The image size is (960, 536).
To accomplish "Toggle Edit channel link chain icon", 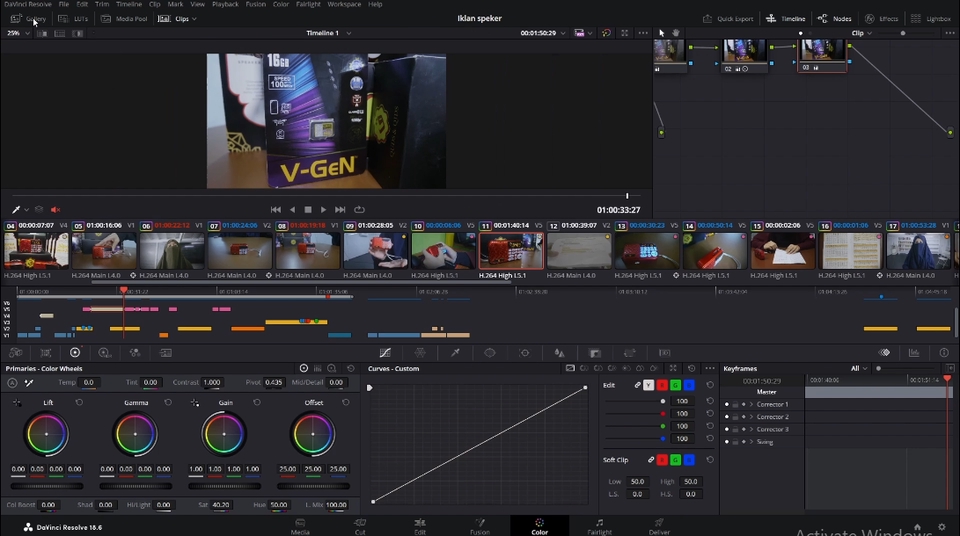I will coord(637,385).
